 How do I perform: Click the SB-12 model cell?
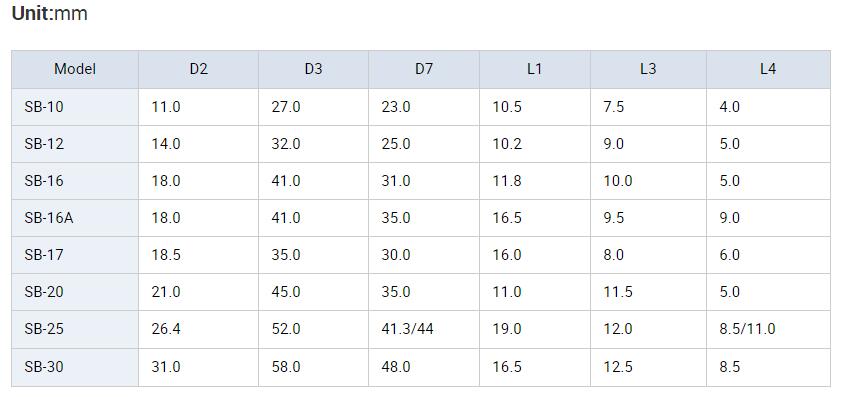pos(44,144)
